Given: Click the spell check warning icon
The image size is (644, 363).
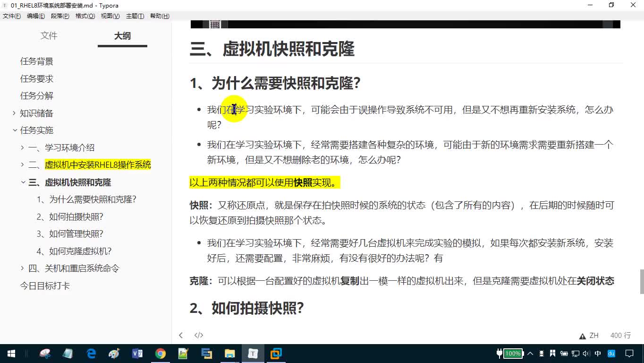Looking at the screenshot, I should point(583,336).
